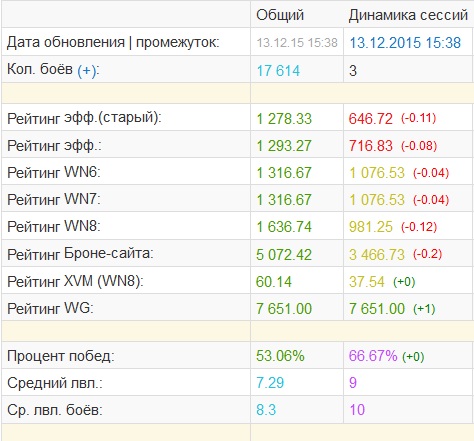474x441 pixels.
Task: Click session XVM value 37.54
Action: [367, 282]
